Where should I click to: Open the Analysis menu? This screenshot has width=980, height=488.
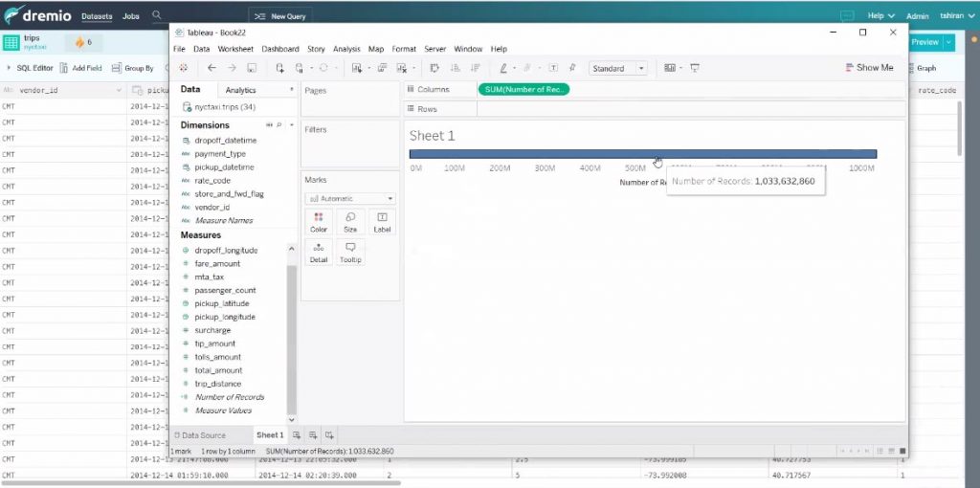pos(346,49)
